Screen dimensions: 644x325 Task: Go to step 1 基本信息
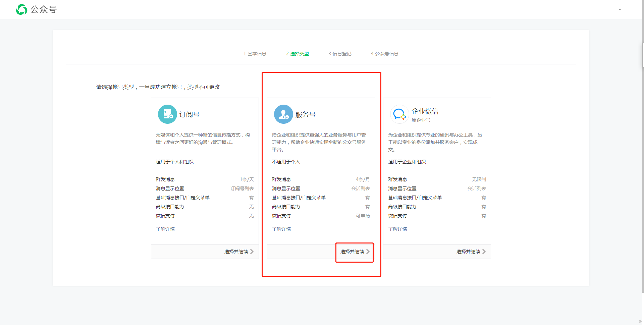(x=255, y=54)
